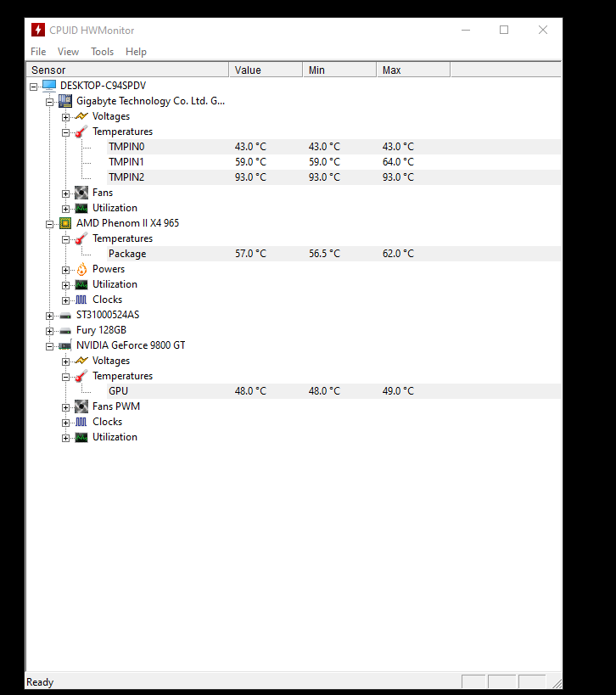Click the motherboard Temperatures thermometer icon
Screen dimensions: 616x695
(81, 132)
